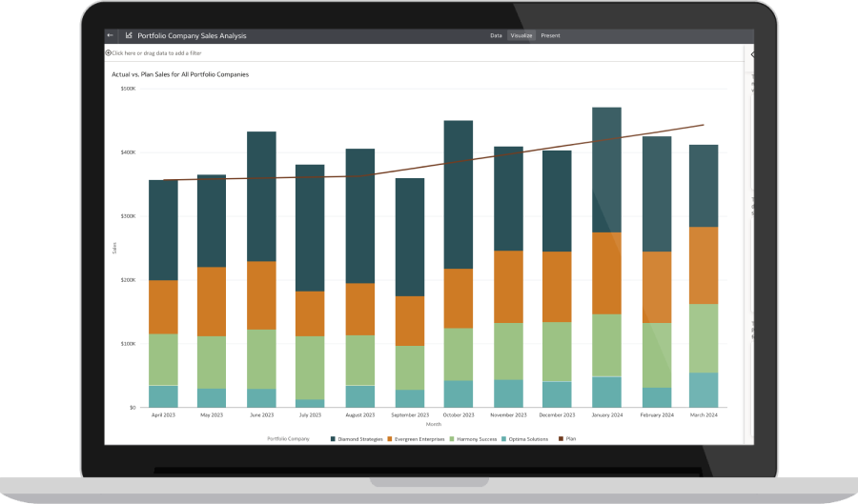858x504 pixels.
Task: Click the add filter plus icon
Action: 108,53
